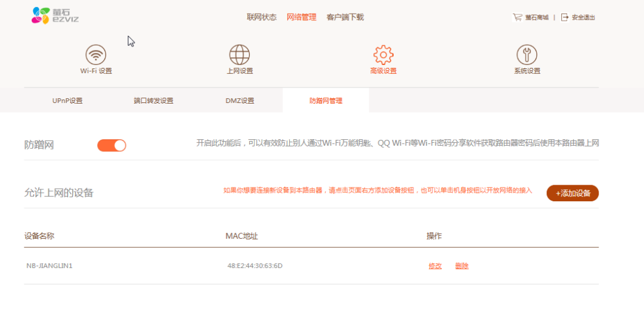This screenshot has width=644, height=309.
Task: Click 删除 link for NB-JIANGLIN1
Action: tap(462, 266)
